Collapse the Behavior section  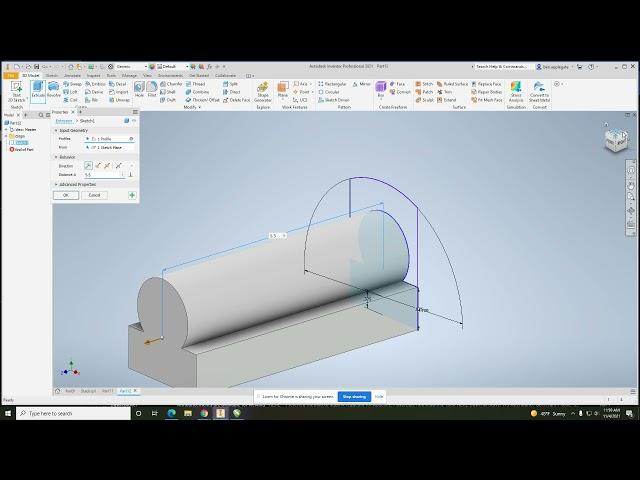56,157
